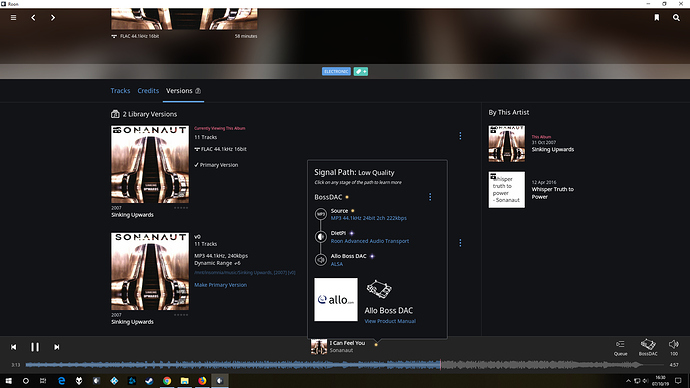Viewport: 690px width, 388px height.
Task: Click the MP3 source icon in signal path
Action: pos(321,214)
